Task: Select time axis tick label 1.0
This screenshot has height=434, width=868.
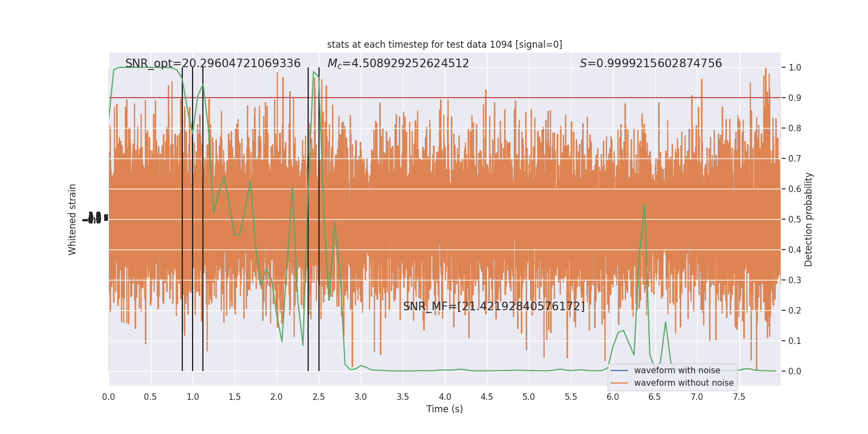Action: (x=193, y=397)
